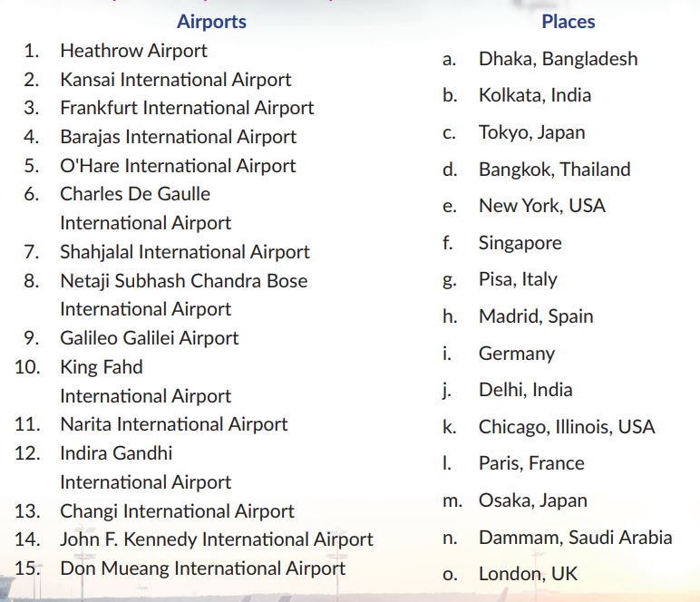Image resolution: width=700 pixels, height=602 pixels.
Task: Click 'Frankfurt International Airport' item
Action: coord(187,108)
